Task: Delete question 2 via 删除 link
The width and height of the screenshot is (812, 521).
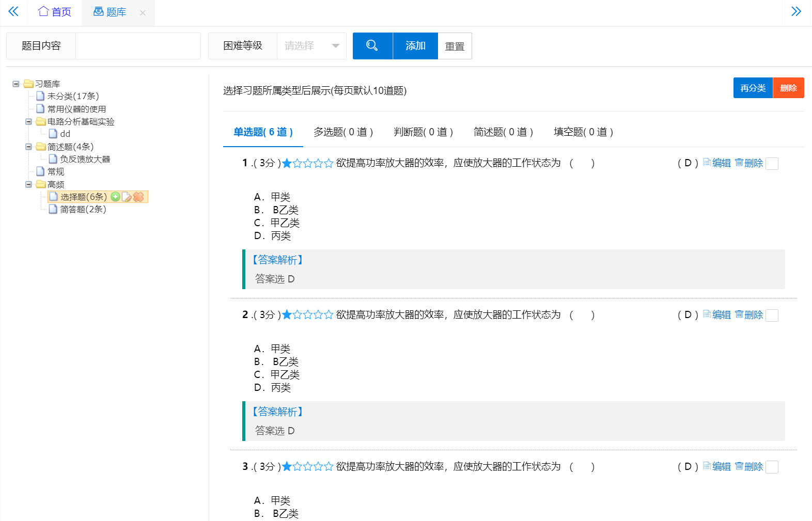Action: click(x=749, y=315)
